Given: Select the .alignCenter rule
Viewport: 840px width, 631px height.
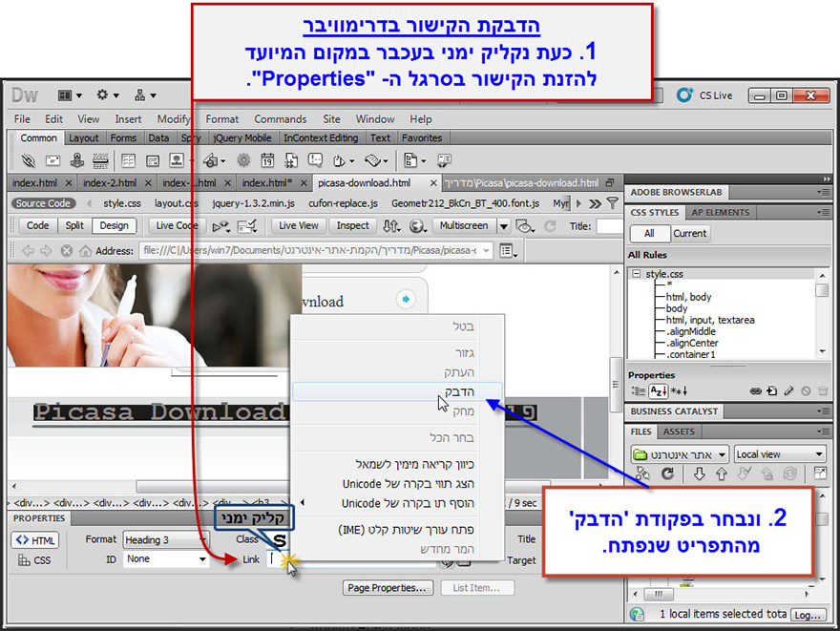Looking at the screenshot, I should click(693, 343).
